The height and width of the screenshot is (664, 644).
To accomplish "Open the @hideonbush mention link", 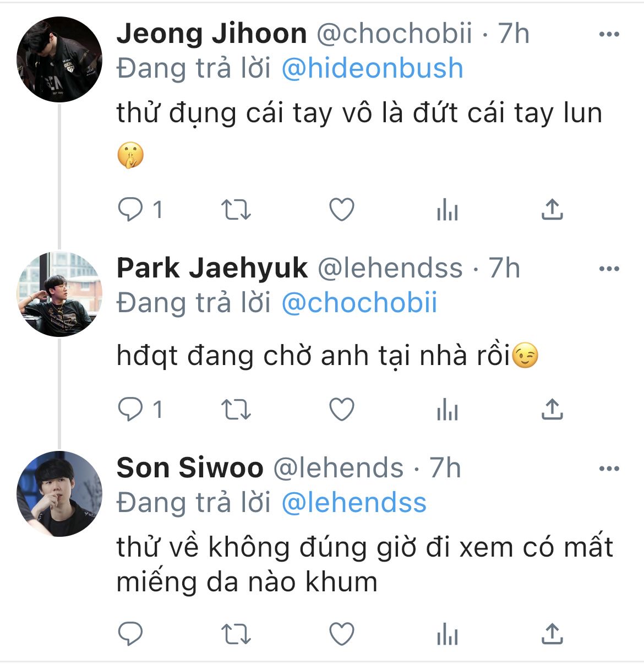I will point(372,69).
